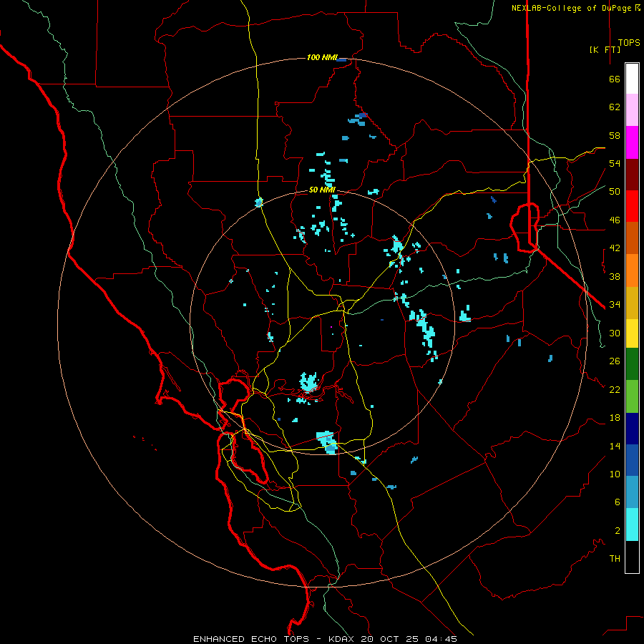Click the legend value 66
The height and width of the screenshot is (644, 644).
(615, 79)
